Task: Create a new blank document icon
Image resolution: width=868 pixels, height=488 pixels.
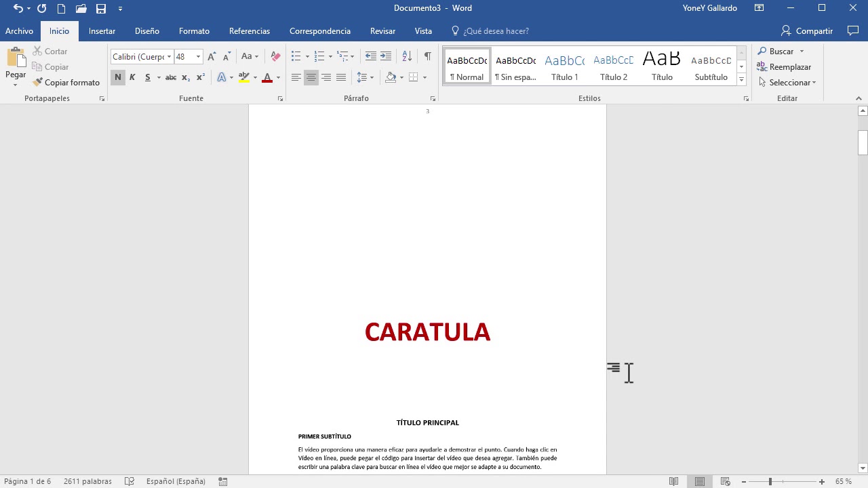Action: tap(61, 8)
